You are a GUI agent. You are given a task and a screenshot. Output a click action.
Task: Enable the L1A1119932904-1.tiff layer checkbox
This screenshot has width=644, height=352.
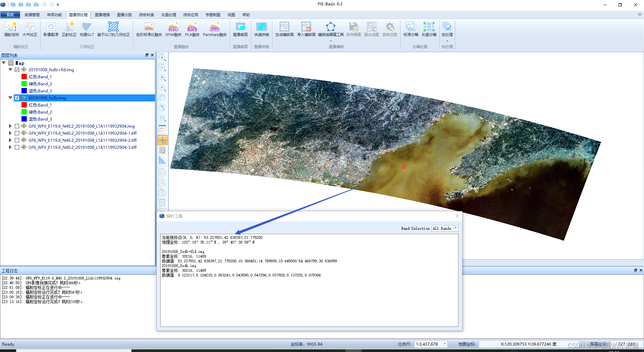click(17, 133)
